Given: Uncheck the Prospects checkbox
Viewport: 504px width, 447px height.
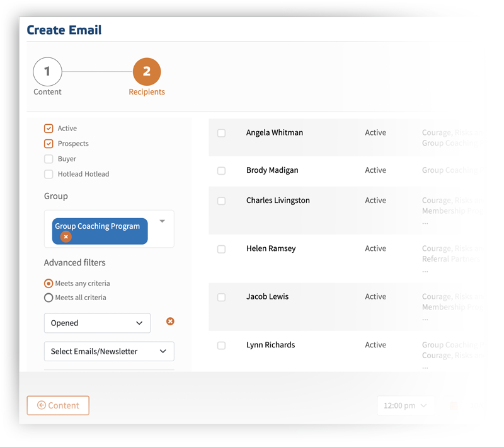Looking at the screenshot, I should tap(49, 143).
